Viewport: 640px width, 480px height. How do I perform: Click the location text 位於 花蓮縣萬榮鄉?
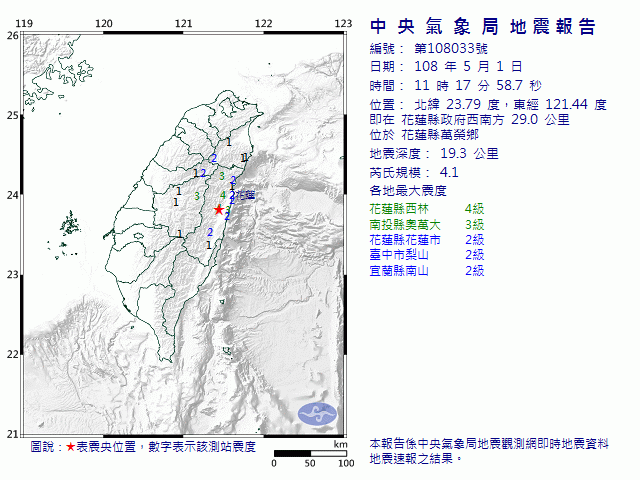click(x=424, y=135)
